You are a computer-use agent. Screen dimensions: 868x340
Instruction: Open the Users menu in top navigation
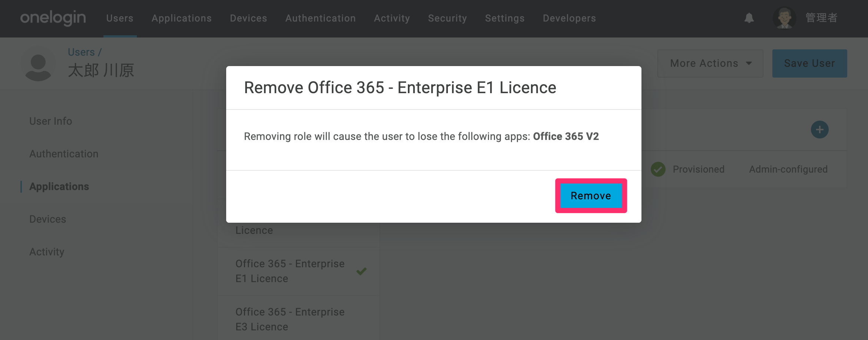click(120, 18)
